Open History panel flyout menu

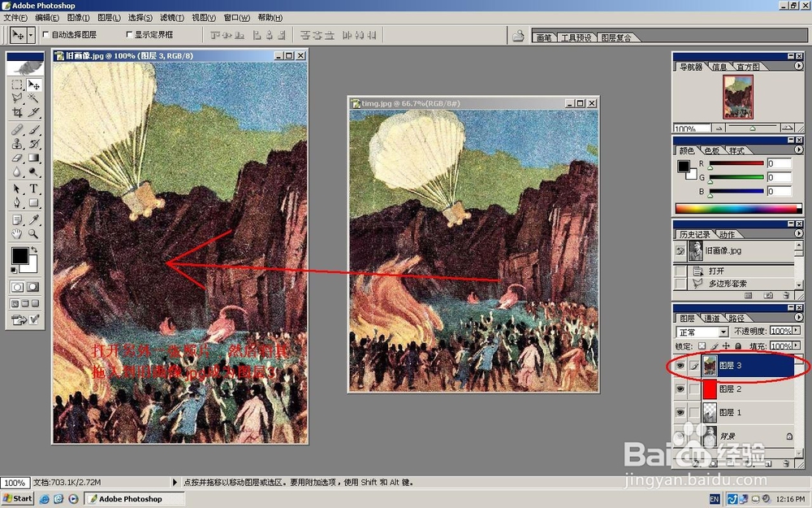[798, 234]
